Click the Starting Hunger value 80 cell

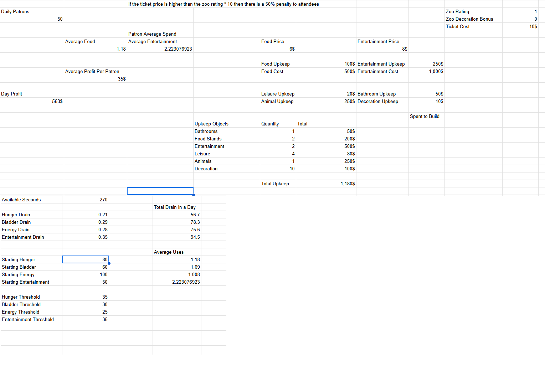(86, 259)
